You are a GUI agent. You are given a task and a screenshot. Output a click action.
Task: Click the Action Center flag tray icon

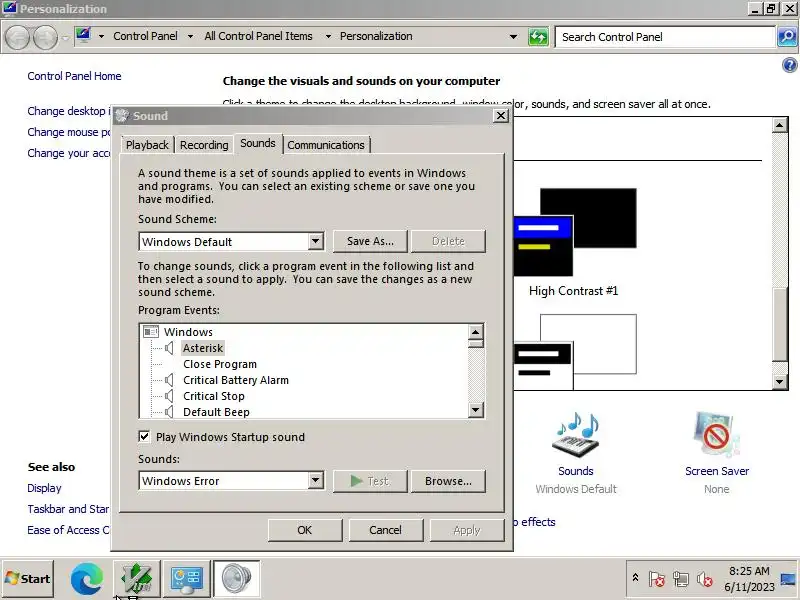(657, 579)
